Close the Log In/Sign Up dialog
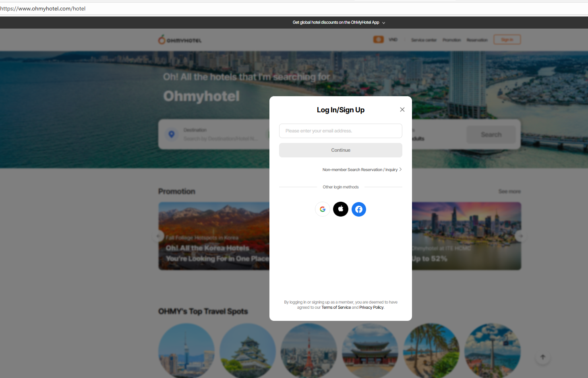The width and height of the screenshot is (588, 378). click(402, 109)
